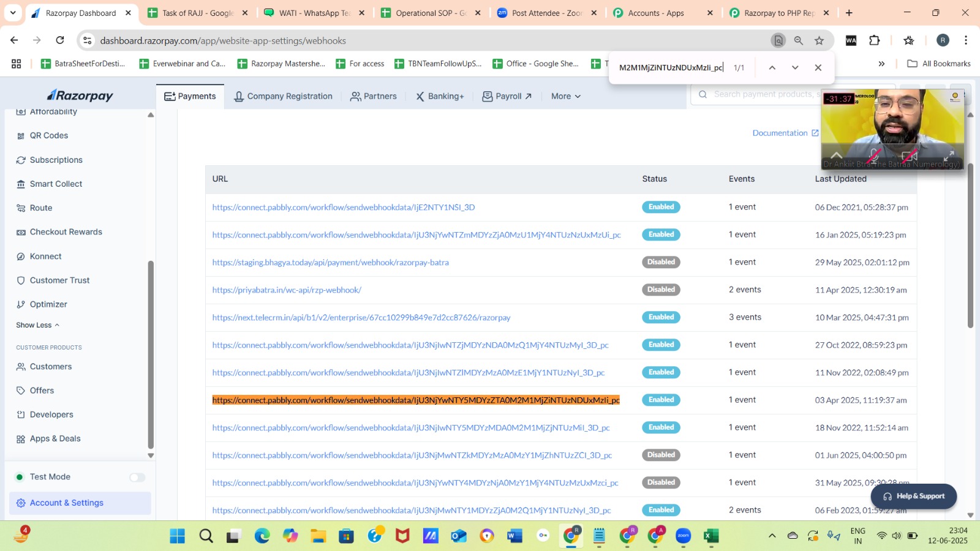The height and width of the screenshot is (551, 980).
Task: Click the Razorpay logo
Action: [80, 96]
